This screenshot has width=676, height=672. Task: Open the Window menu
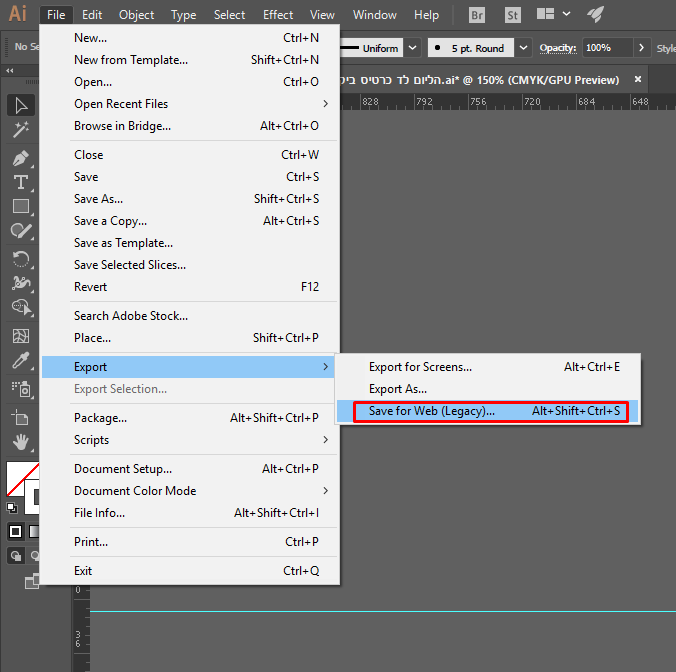(375, 15)
